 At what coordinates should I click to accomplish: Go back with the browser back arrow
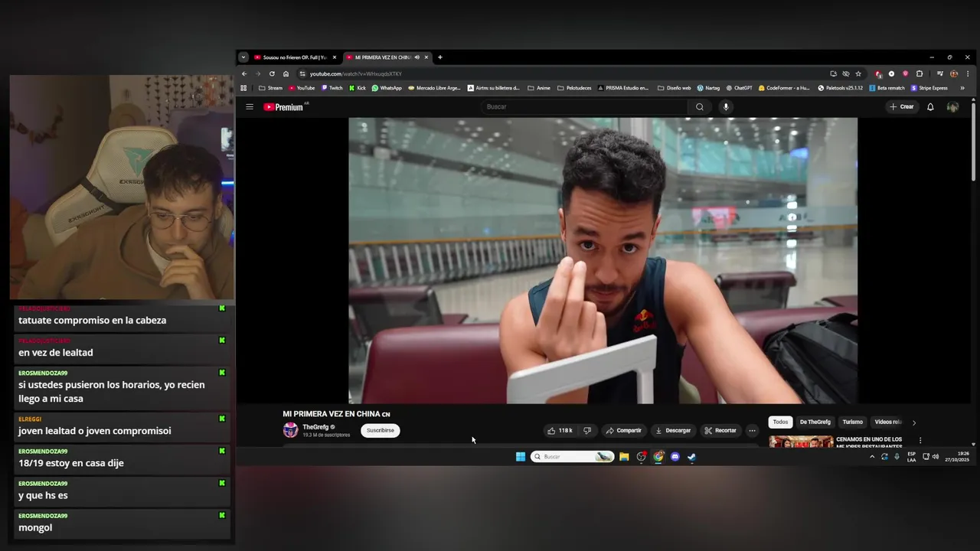(x=244, y=73)
